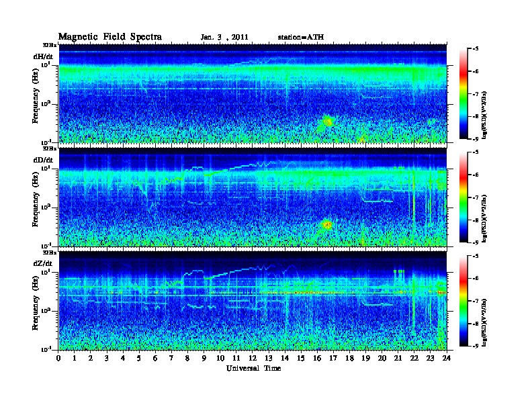Click the color bar of the dZ/dt panel
Viewport: 532px width, 411px height.
click(463, 301)
